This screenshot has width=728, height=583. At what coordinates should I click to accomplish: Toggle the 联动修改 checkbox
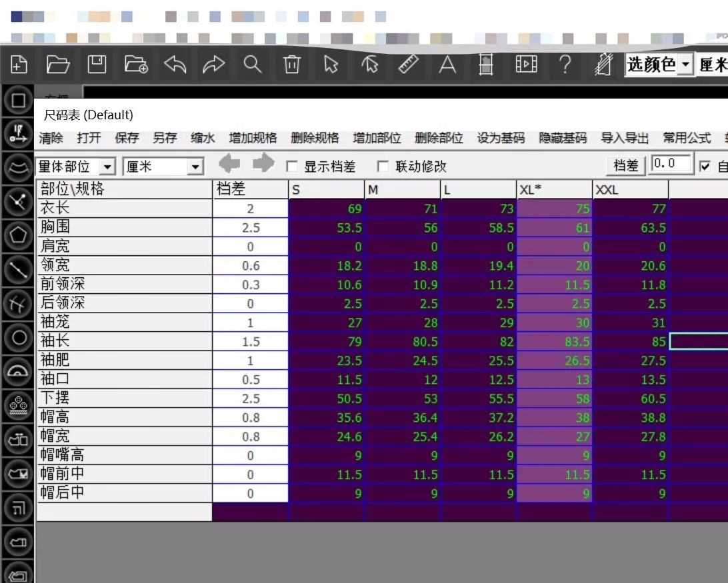[383, 166]
